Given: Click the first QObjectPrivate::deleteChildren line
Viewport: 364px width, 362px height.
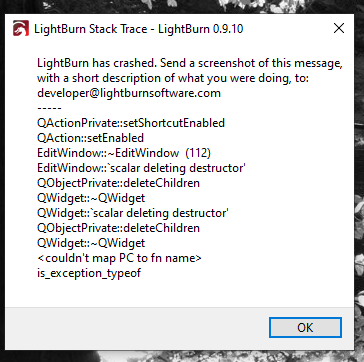Looking at the screenshot, I should [118, 183].
